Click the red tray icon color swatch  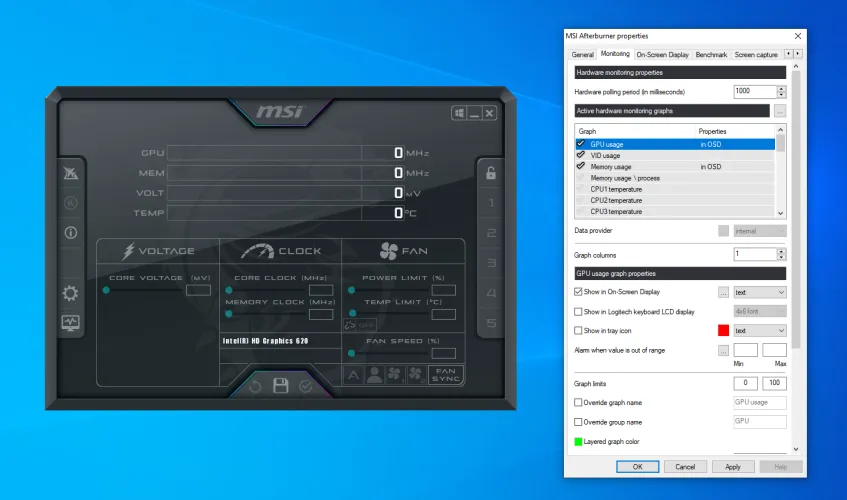coord(724,330)
